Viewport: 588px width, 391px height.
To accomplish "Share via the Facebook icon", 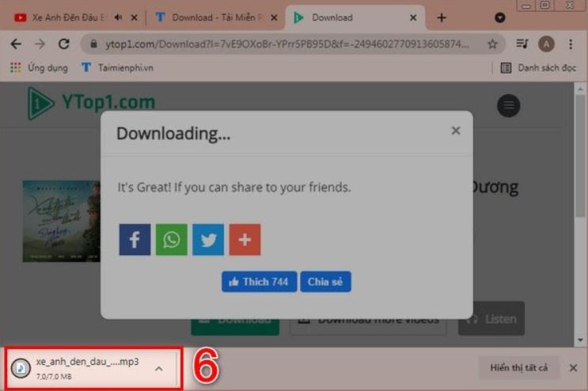I will point(135,240).
